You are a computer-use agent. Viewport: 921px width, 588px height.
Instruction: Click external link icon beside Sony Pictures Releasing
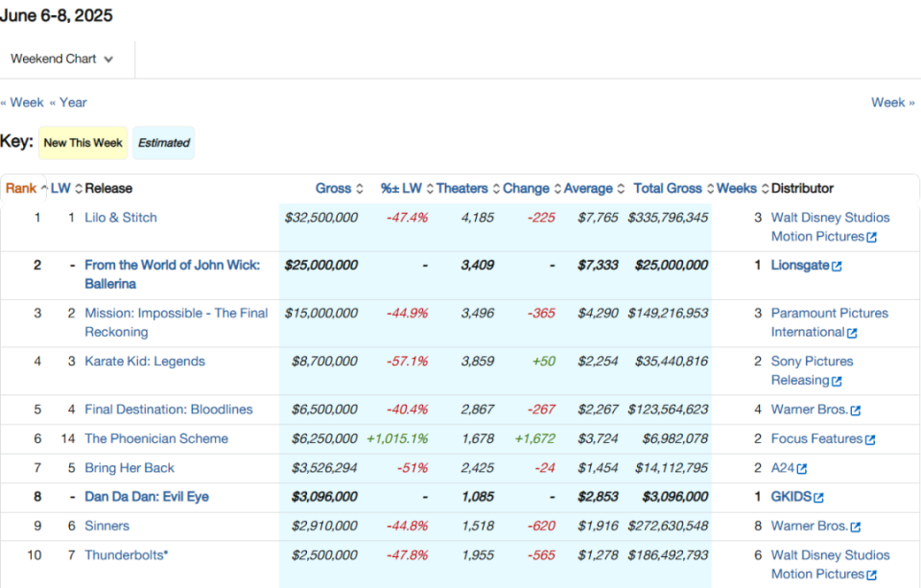pyautogui.click(x=837, y=381)
